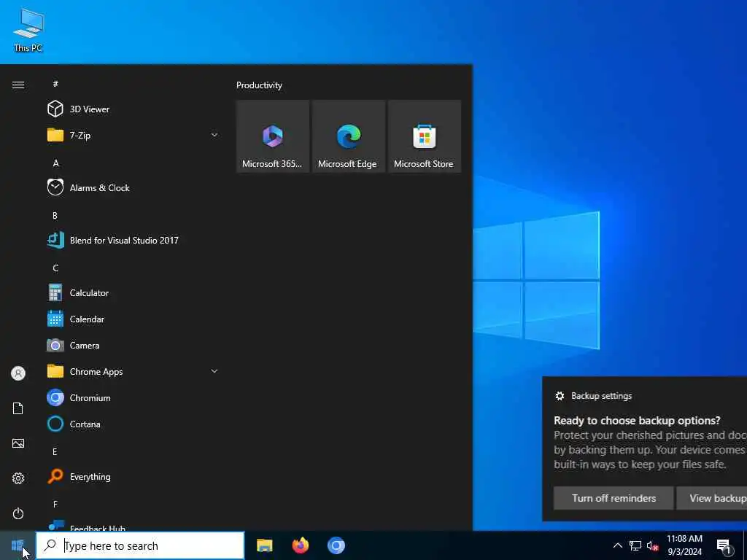Launch Chromium from the app list
The height and width of the screenshot is (560, 747).
click(x=133, y=397)
